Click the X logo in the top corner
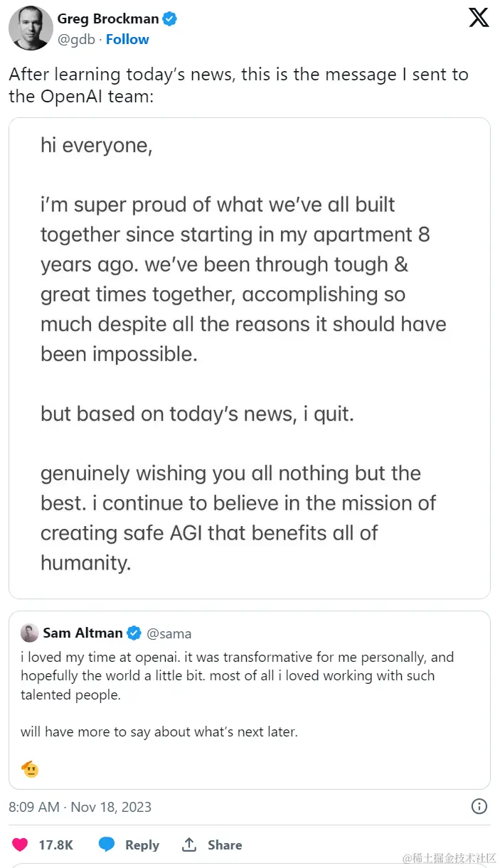500x868 pixels. [478, 18]
